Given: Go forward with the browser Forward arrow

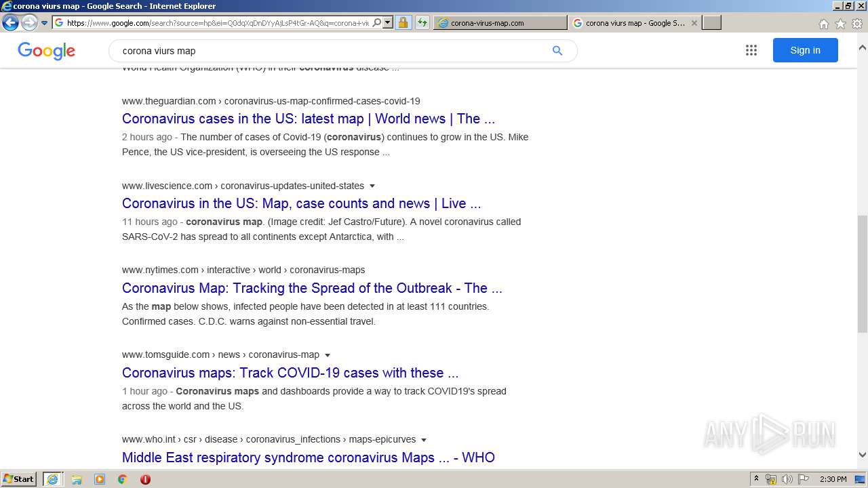Looking at the screenshot, I should (x=29, y=22).
